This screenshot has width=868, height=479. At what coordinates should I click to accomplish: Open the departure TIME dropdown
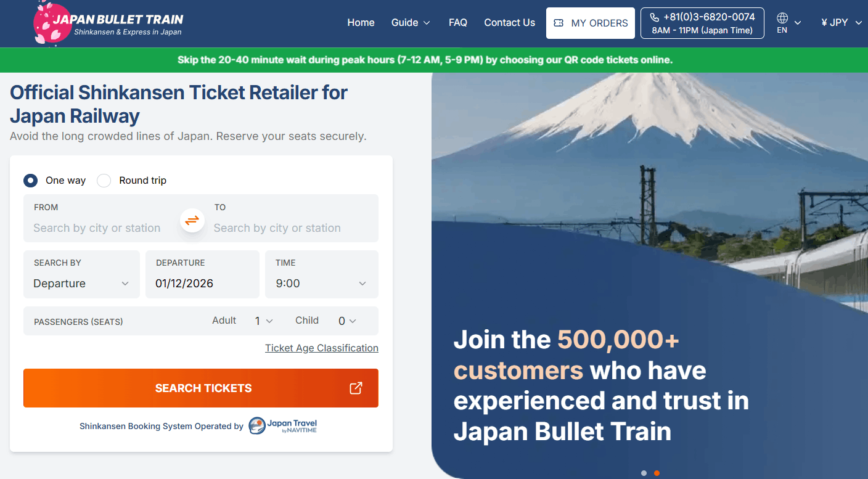click(x=321, y=283)
